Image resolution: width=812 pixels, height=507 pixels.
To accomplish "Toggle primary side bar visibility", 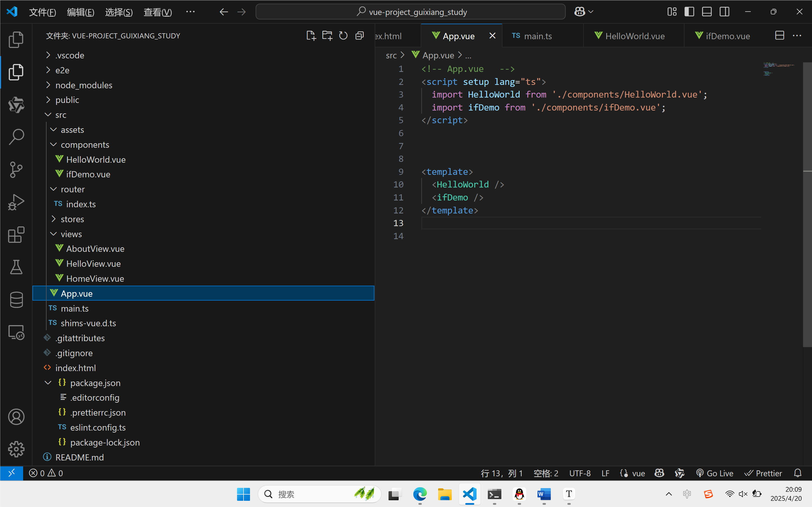I will tap(689, 12).
